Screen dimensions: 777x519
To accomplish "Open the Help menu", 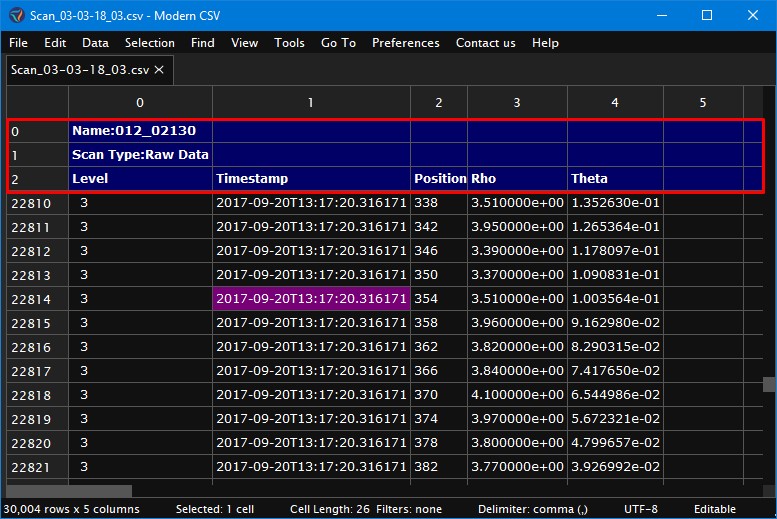I will point(545,43).
